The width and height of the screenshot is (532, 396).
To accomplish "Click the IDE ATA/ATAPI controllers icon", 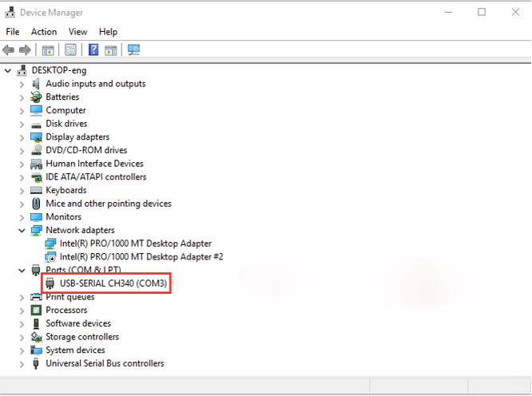I will click(x=36, y=177).
